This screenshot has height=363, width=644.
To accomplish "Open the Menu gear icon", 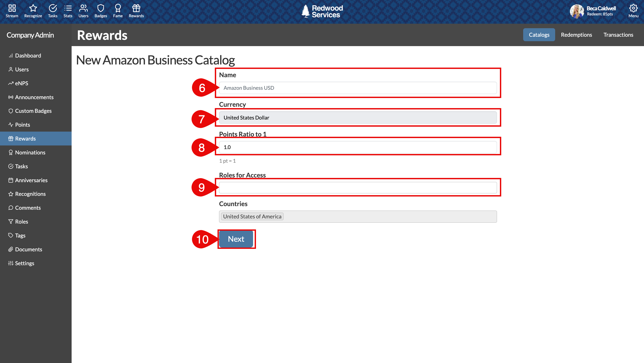I will (x=633, y=11).
